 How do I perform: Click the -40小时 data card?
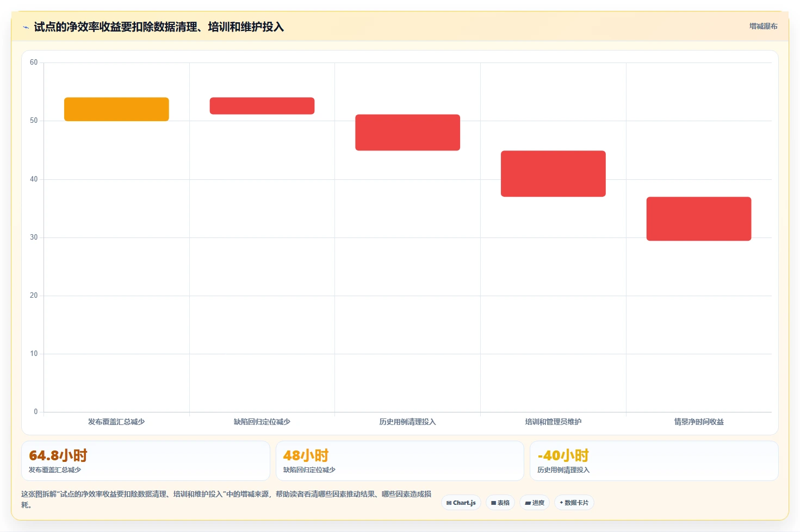(x=654, y=461)
